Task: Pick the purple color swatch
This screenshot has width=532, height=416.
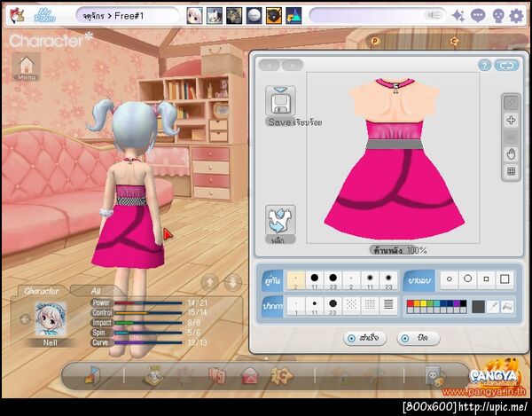Action: 457,303
